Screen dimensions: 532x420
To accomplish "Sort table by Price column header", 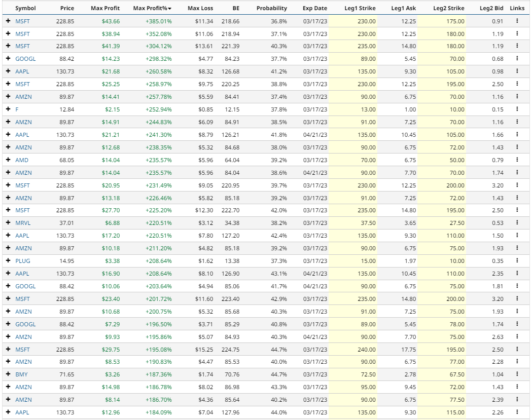I will (x=67, y=8).
